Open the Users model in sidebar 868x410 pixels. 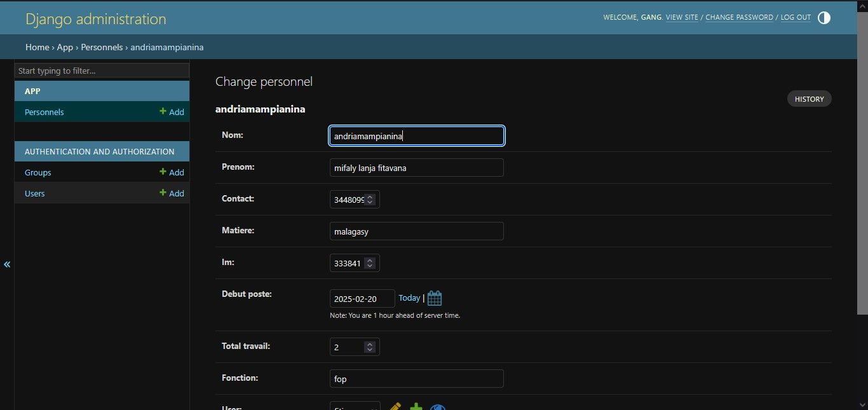pyautogui.click(x=35, y=193)
